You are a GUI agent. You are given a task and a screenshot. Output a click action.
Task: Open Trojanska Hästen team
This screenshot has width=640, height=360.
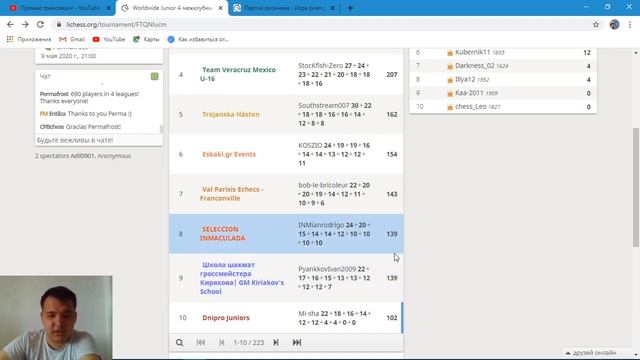[x=231, y=114]
